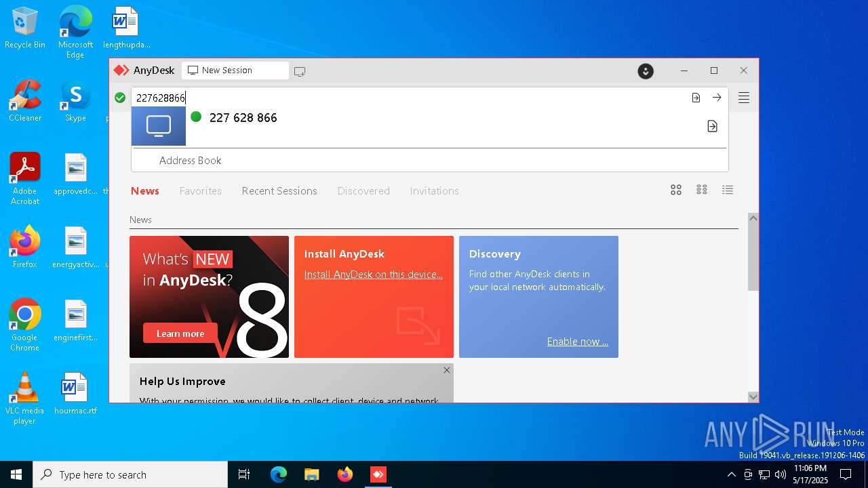
Task: Open the Recent Sessions tab
Action: (x=279, y=191)
